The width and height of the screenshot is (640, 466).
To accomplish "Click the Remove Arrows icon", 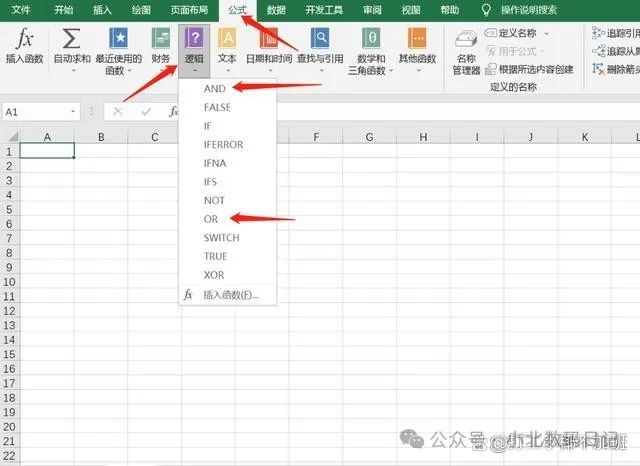I will 598,69.
